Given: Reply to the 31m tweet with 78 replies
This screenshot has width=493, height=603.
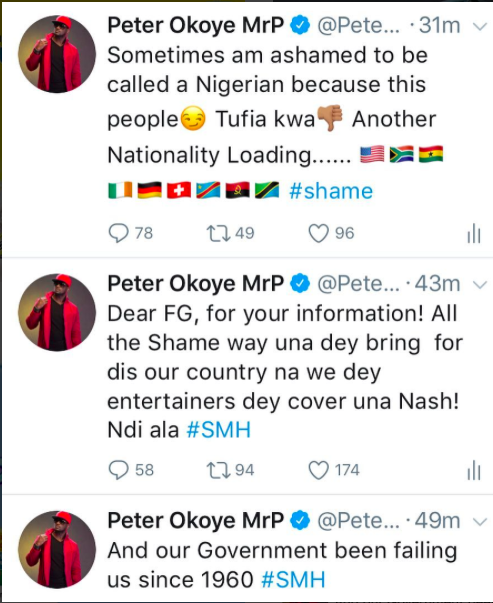Looking at the screenshot, I should pyautogui.click(x=118, y=233).
